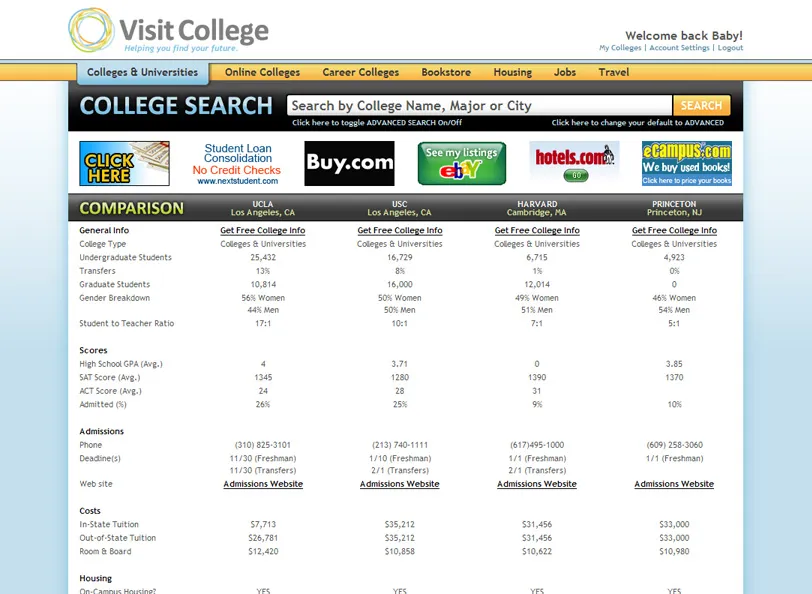Click UCLA phone number (310) 825-3101
Image resolution: width=812 pixels, height=594 pixels.
(263, 445)
